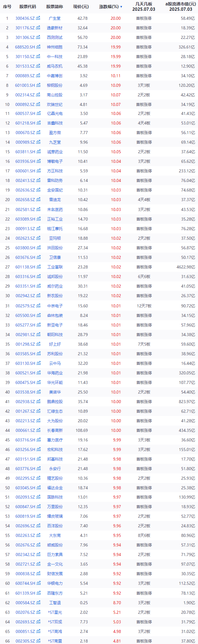
Task: Open chart icon next to 600537.SH
Action: (38, 113)
